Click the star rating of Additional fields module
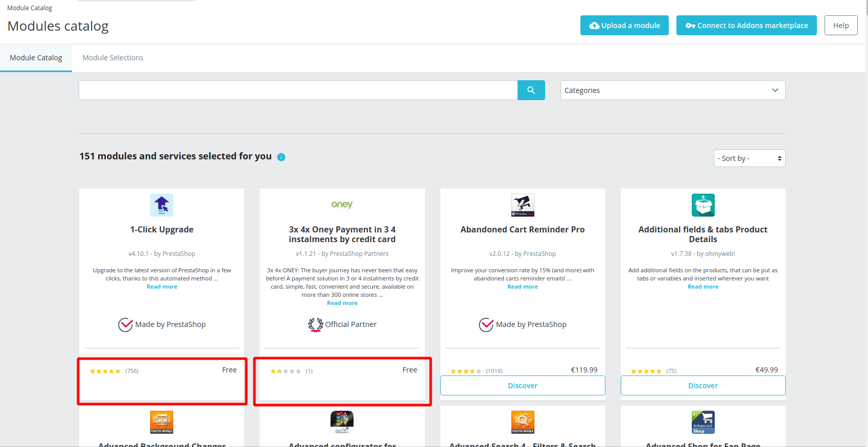 [x=646, y=371]
